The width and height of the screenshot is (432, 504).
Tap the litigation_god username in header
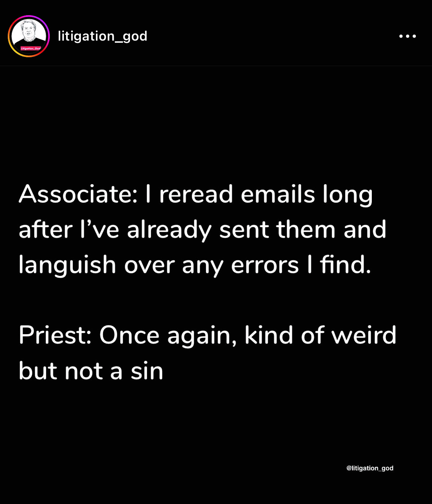(103, 36)
